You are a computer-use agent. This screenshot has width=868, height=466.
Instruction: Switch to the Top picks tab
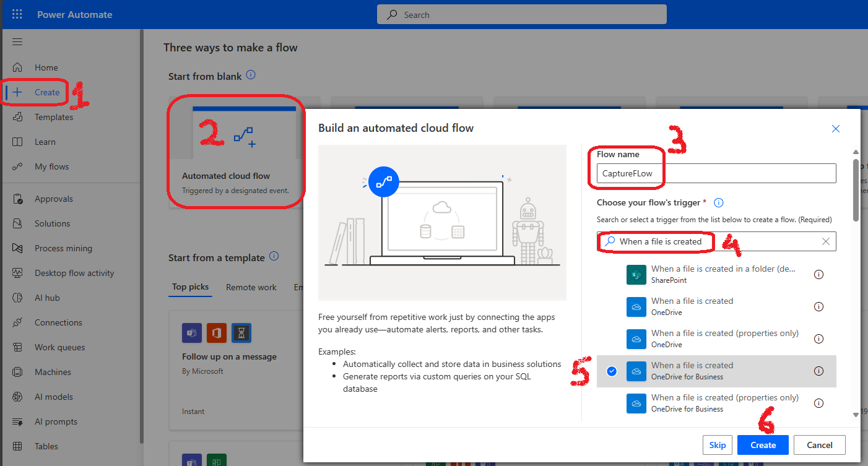[x=190, y=287]
